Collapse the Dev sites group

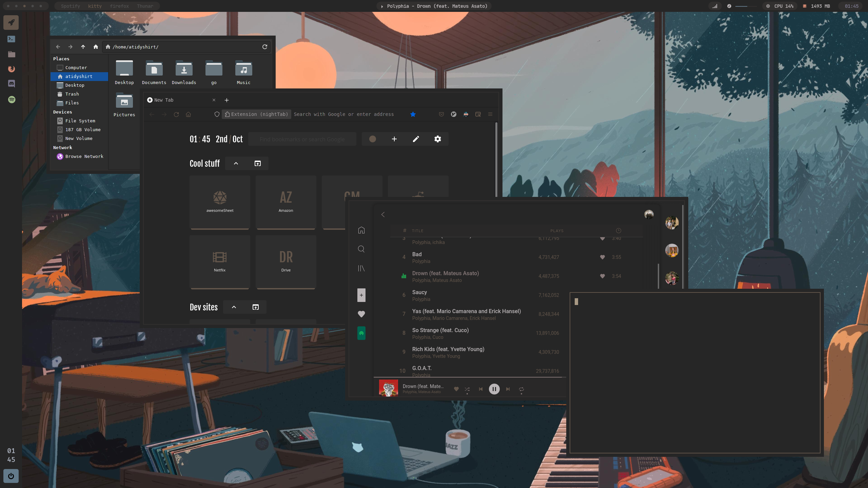234,307
